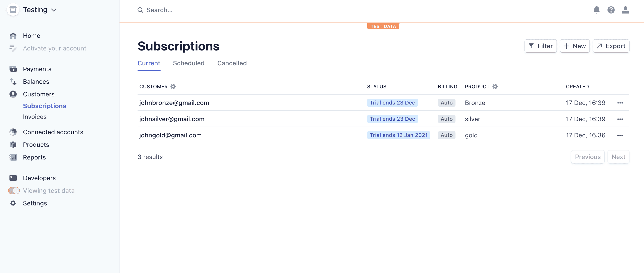Click the TEST DATA banner label

pyautogui.click(x=383, y=26)
